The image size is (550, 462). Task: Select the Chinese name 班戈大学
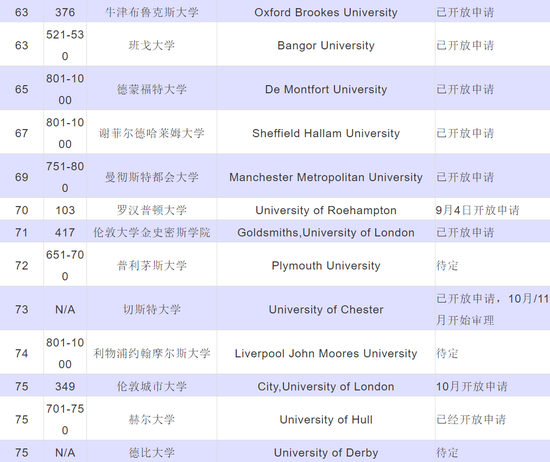pos(152,45)
